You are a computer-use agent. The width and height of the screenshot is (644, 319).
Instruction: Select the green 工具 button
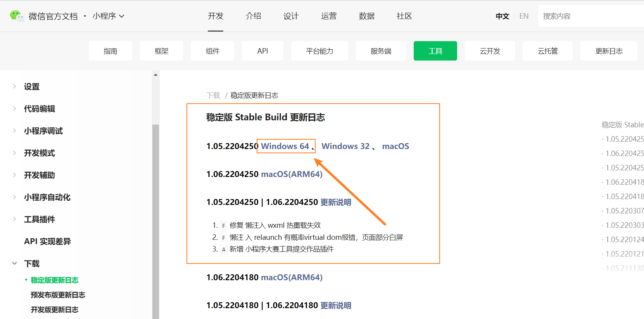tap(435, 51)
